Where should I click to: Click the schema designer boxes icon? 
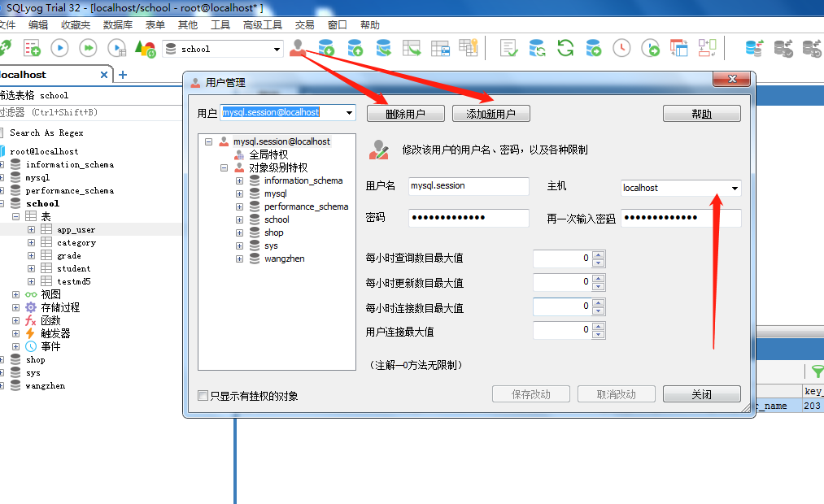coord(707,48)
